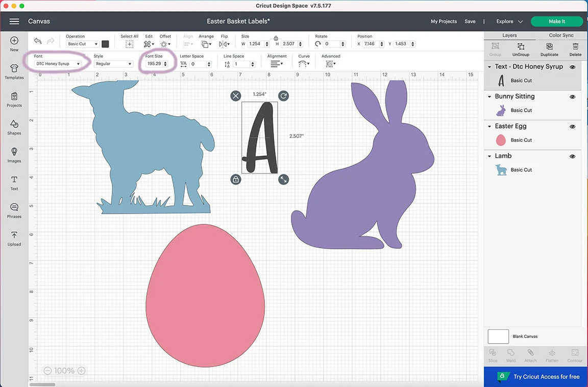Screen dimensions: 588x387
Task: Zoom in with the plus icon
Action: (x=81, y=371)
